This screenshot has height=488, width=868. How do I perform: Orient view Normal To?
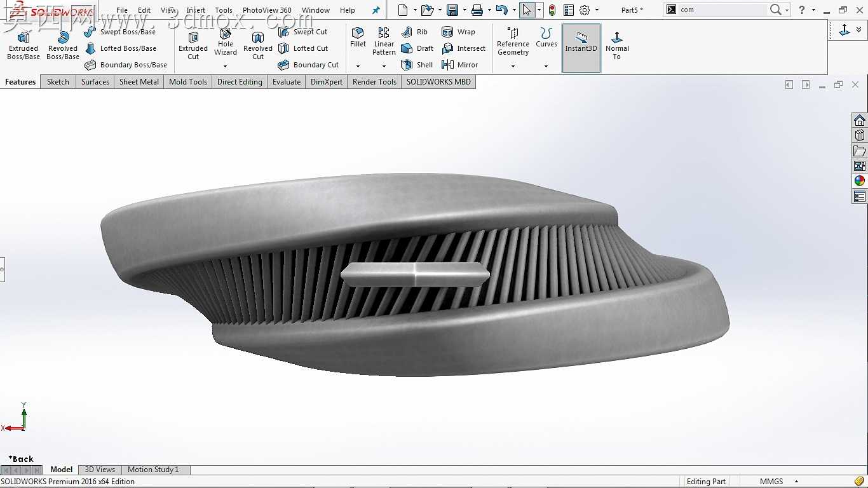pyautogui.click(x=617, y=45)
